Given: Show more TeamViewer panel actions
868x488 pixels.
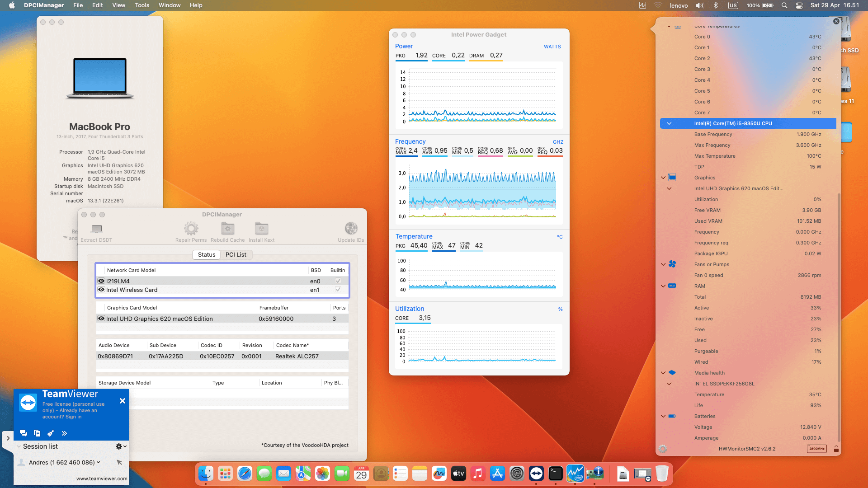Looking at the screenshot, I should pos(64,433).
